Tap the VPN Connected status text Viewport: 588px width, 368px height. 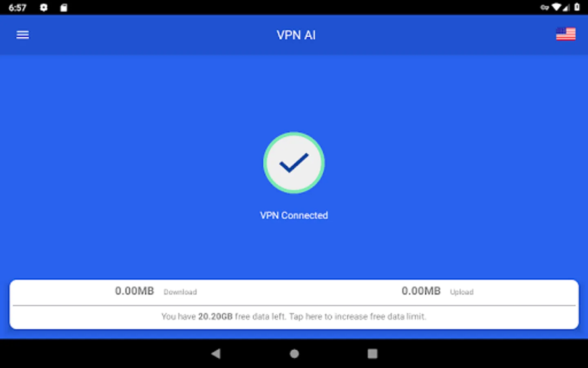(294, 215)
